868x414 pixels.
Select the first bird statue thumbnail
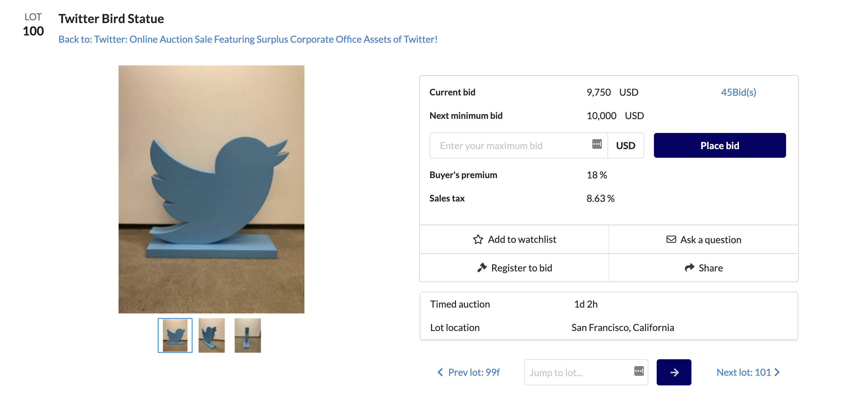point(175,335)
